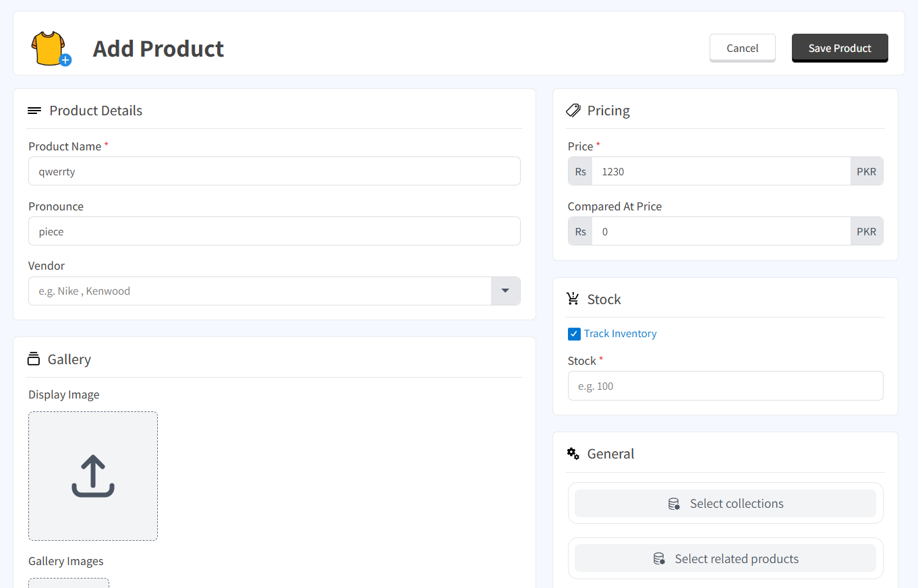Click into the Price field

coord(720,171)
